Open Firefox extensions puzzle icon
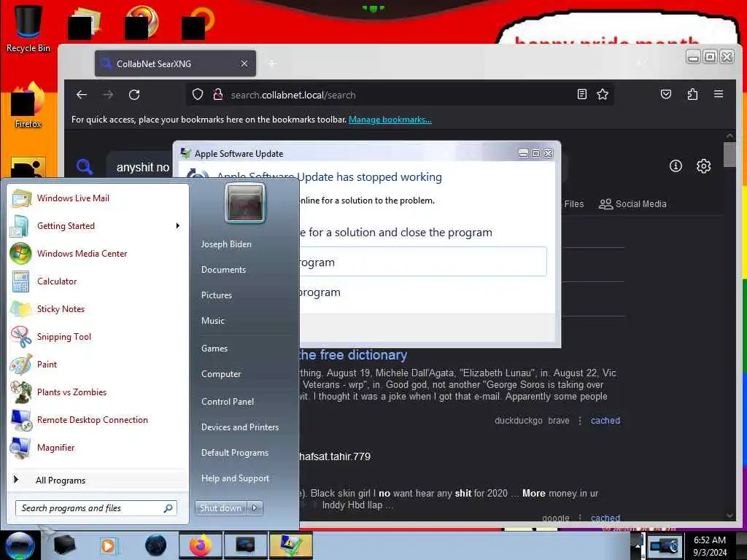This screenshot has width=747, height=560. pos(692,94)
